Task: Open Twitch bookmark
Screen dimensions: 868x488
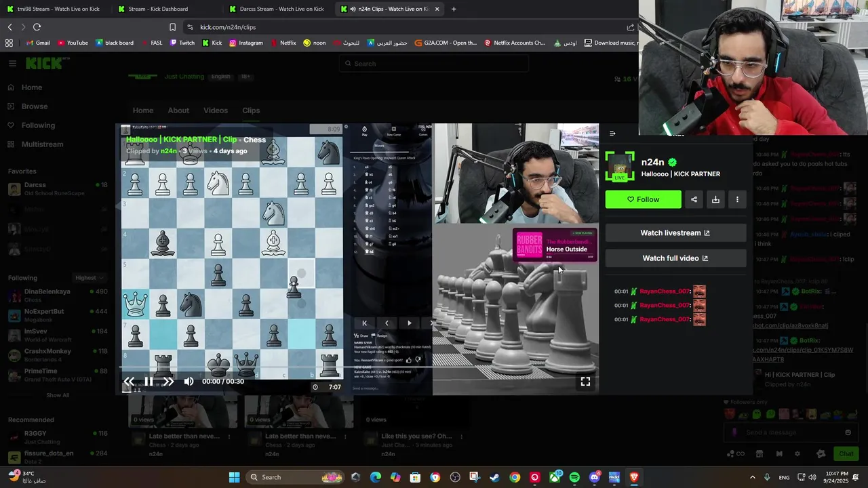Action: pyautogui.click(x=182, y=43)
